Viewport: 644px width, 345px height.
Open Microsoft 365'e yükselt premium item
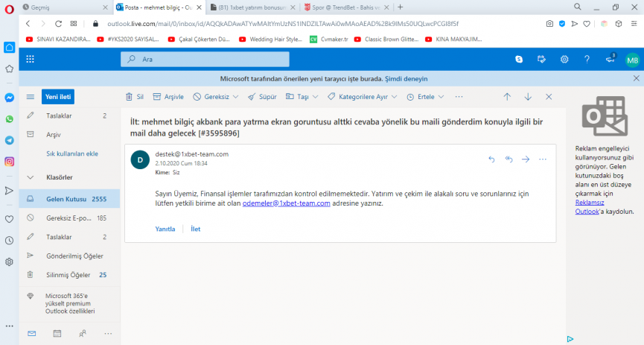click(x=69, y=303)
